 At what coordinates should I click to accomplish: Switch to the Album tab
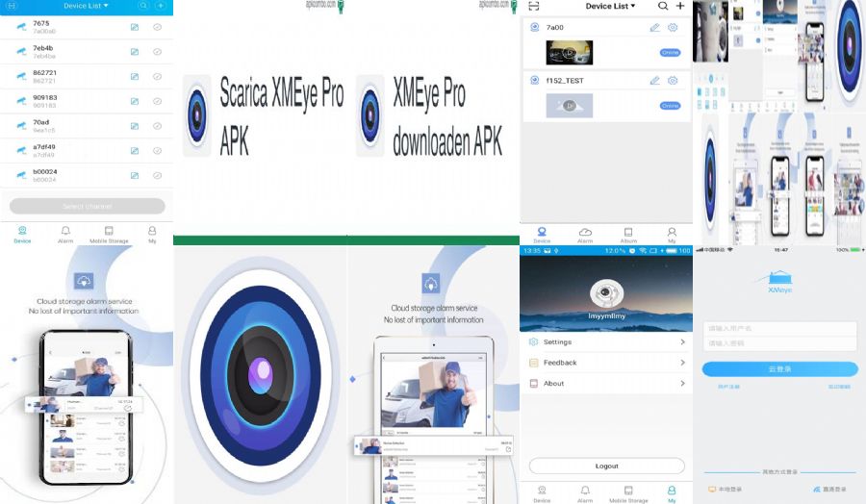[628, 235]
